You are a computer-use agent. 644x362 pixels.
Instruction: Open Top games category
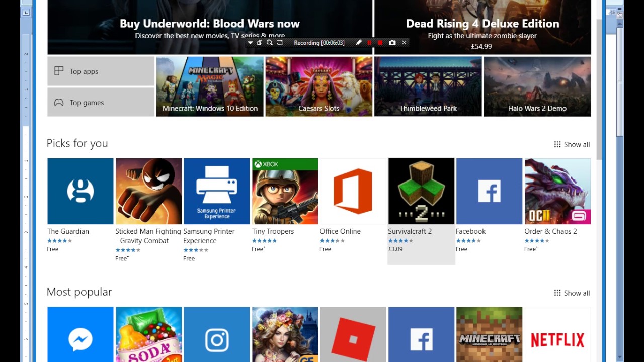click(101, 103)
